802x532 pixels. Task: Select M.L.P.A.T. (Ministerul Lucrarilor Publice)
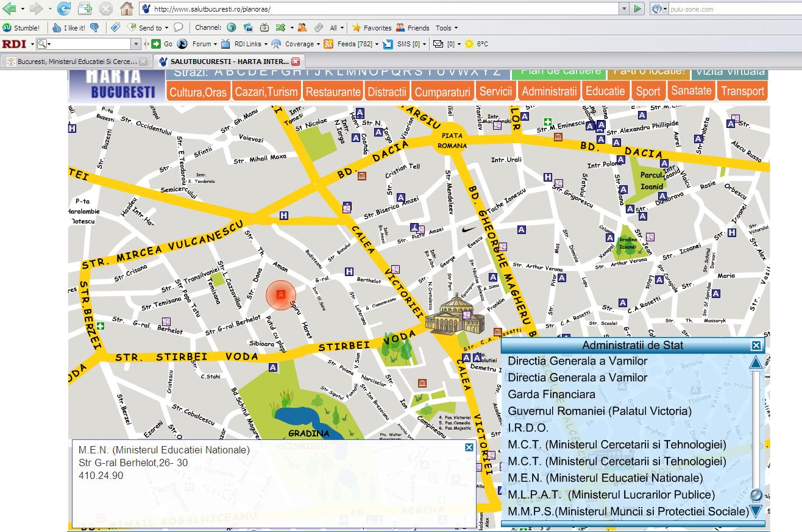coord(611,494)
